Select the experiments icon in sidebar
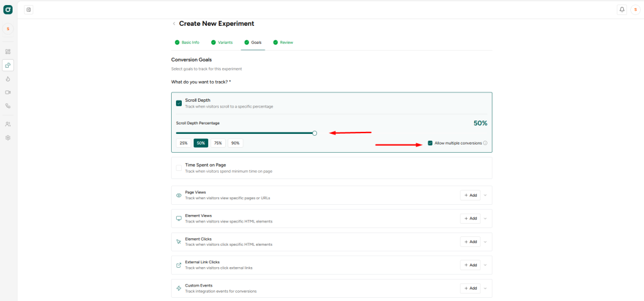This screenshot has width=644, height=301. pos(8,65)
